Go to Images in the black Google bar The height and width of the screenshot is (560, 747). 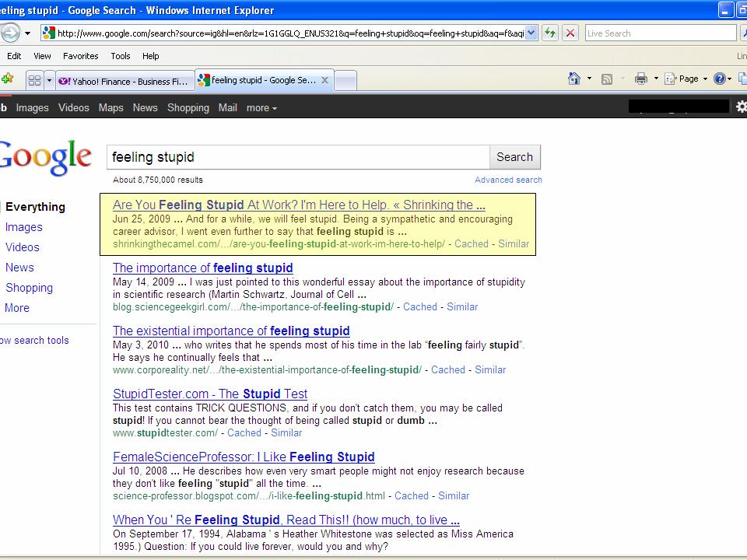(33, 107)
